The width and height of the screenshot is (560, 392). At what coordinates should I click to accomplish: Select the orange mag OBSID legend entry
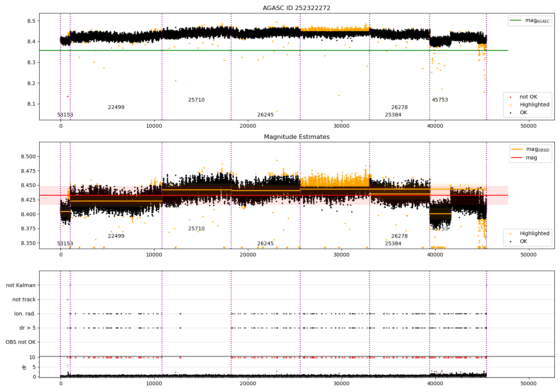point(531,149)
